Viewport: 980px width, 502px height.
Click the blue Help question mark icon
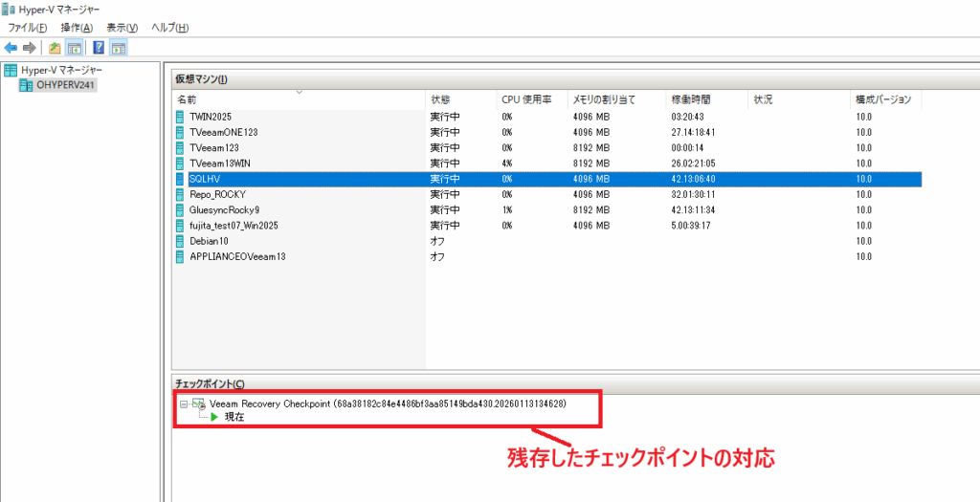(x=99, y=48)
